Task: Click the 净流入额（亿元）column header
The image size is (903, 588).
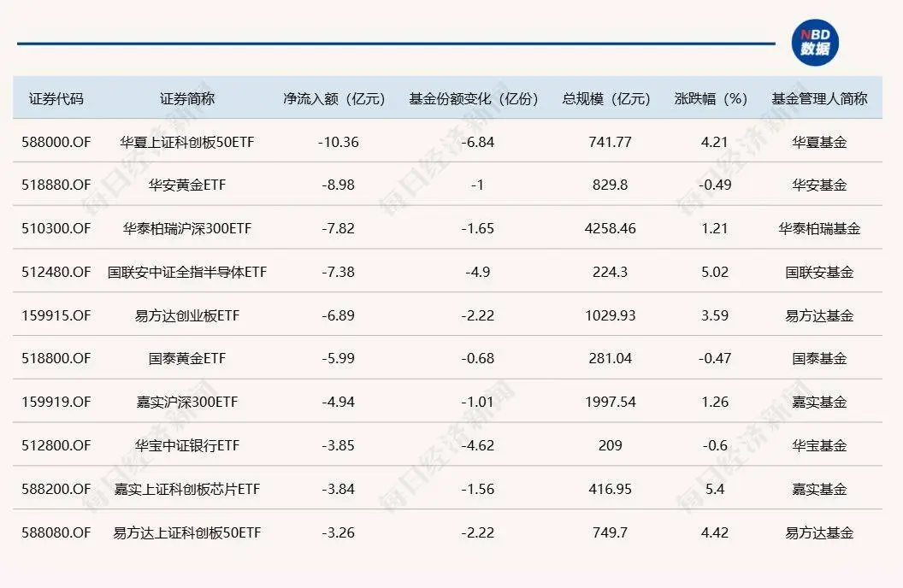Action: pos(335,98)
